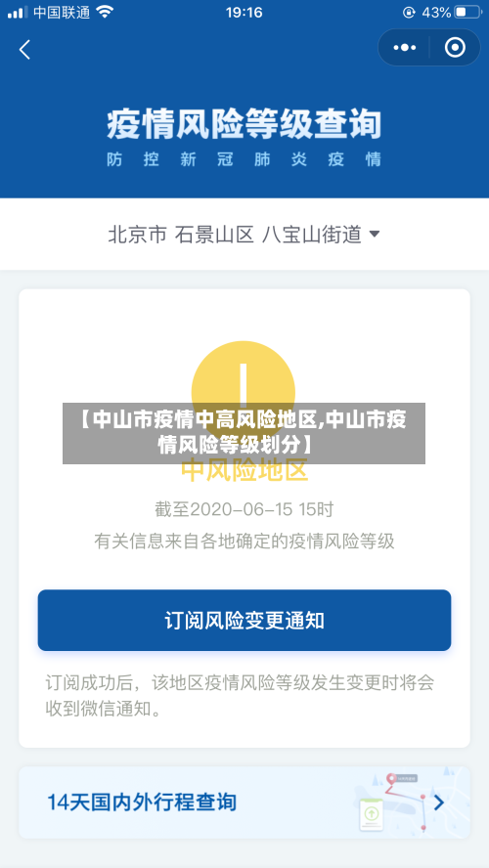Tap the rotation lock status icon

tap(409, 12)
